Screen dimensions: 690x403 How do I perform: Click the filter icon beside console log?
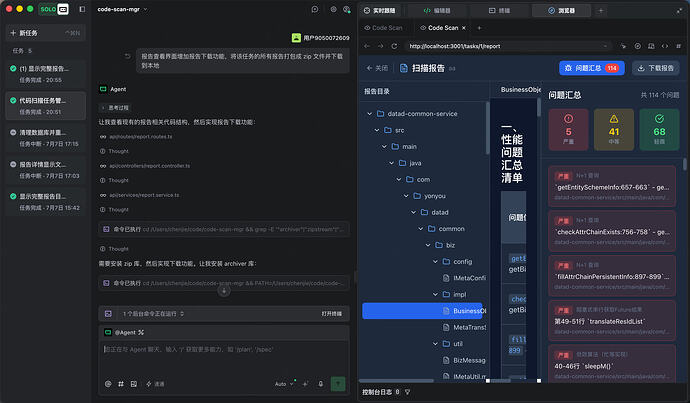point(407,392)
